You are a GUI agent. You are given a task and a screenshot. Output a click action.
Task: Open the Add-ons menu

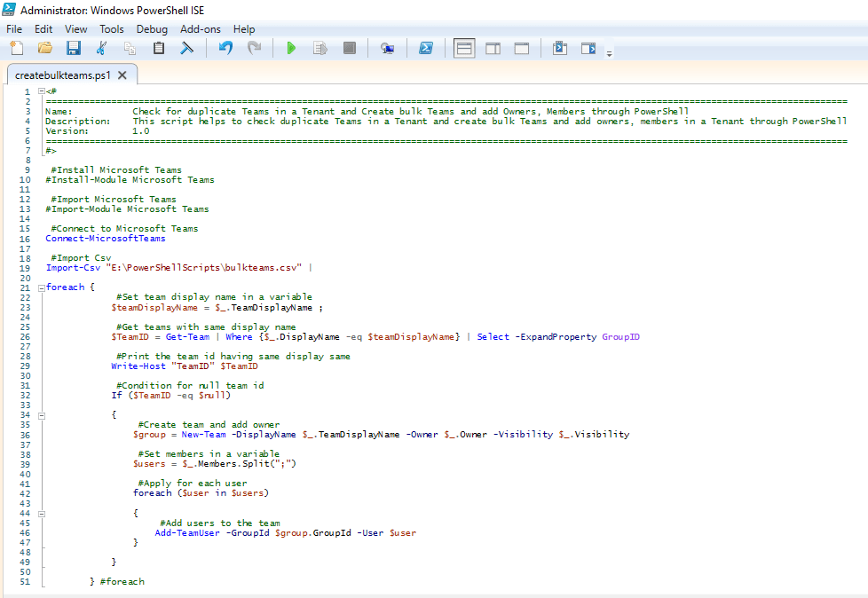pyautogui.click(x=201, y=29)
